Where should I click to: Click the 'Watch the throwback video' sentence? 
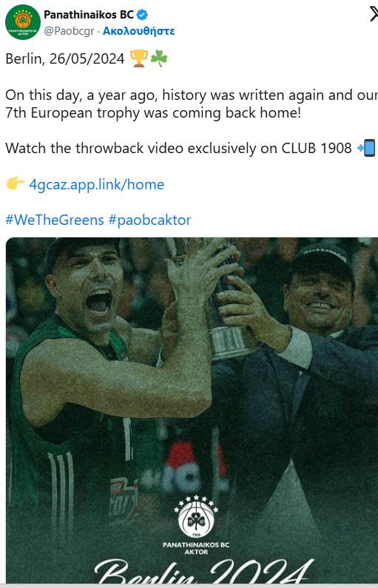(178, 148)
